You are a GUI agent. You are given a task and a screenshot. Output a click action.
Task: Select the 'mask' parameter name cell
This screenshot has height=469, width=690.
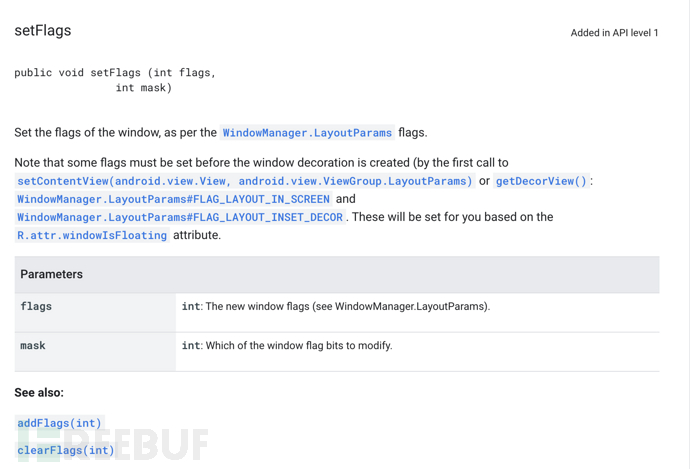point(95,352)
